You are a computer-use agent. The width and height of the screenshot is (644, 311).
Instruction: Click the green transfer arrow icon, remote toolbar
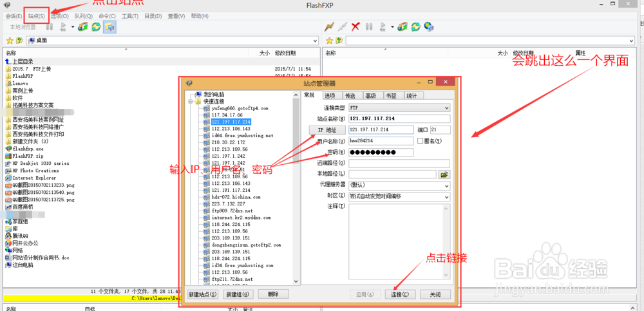point(402,27)
